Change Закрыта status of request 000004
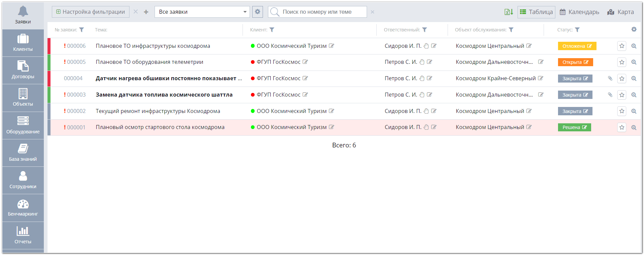Screen dimensions: 644x255 coord(575,79)
